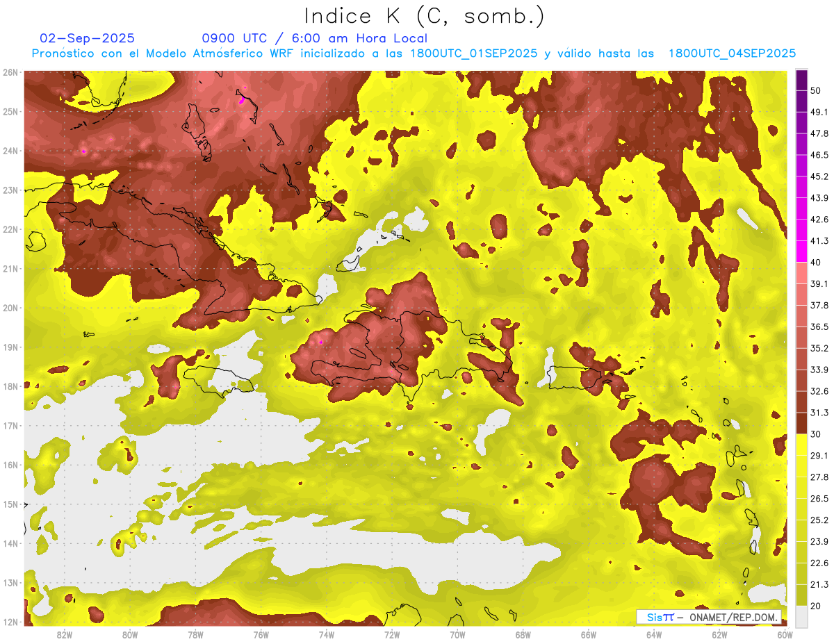The image size is (834, 644).
Task: Click the colorbar value label '20'
Action: coord(816,606)
